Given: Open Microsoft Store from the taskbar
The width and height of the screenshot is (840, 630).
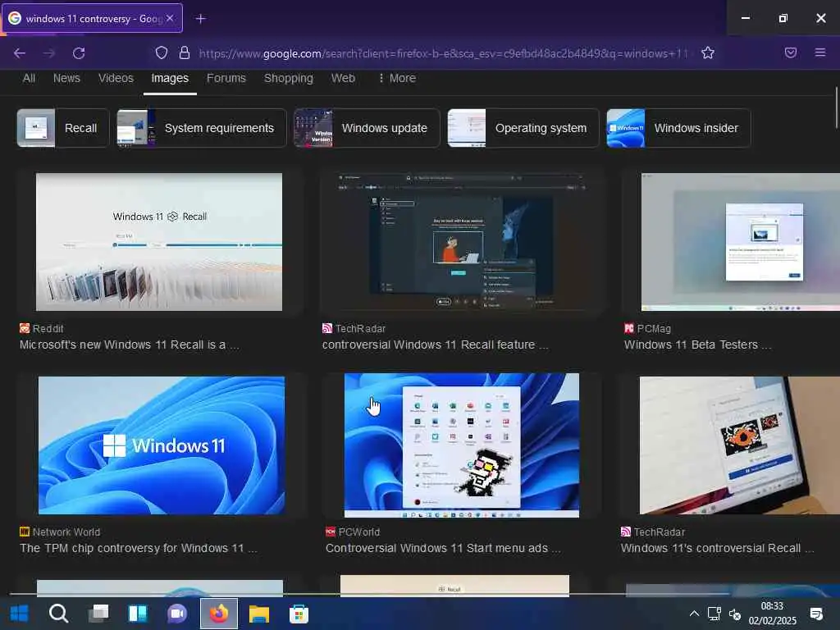Looking at the screenshot, I should 299,614.
